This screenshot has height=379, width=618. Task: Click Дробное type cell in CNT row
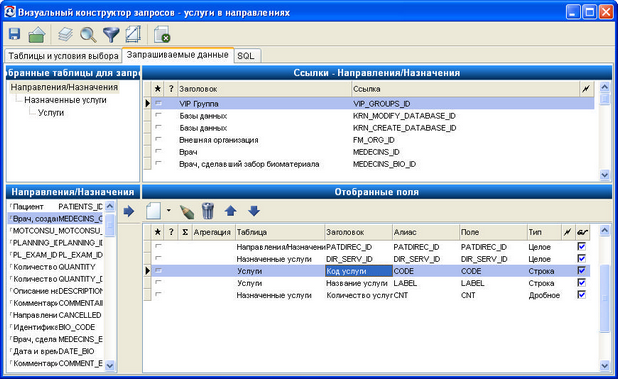pyautogui.click(x=544, y=295)
